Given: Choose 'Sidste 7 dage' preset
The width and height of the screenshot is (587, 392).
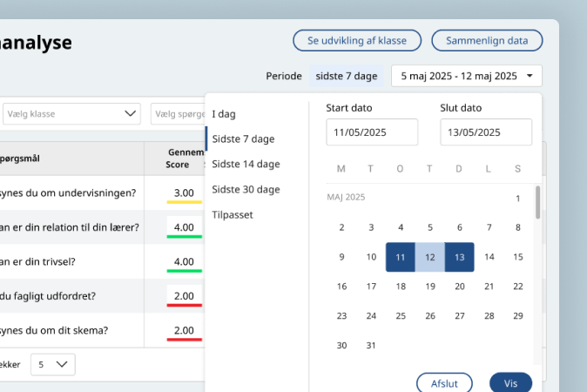Looking at the screenshot, I should pyautogui.click(x=243, y=139).
